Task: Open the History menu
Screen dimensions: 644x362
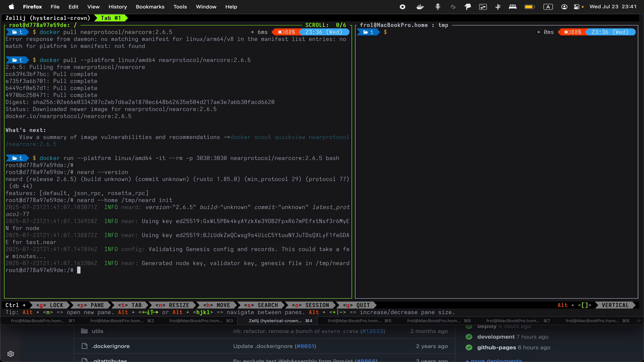Action: 118,7
